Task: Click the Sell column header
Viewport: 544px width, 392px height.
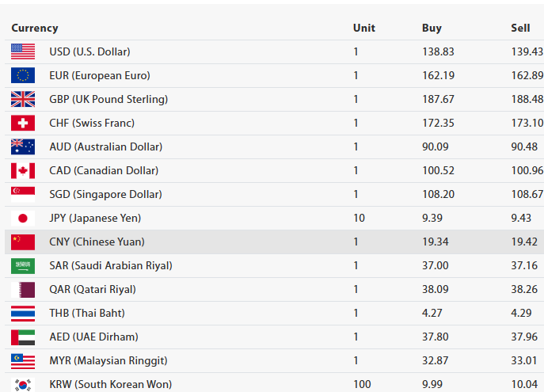Action: tap(520, 28)
